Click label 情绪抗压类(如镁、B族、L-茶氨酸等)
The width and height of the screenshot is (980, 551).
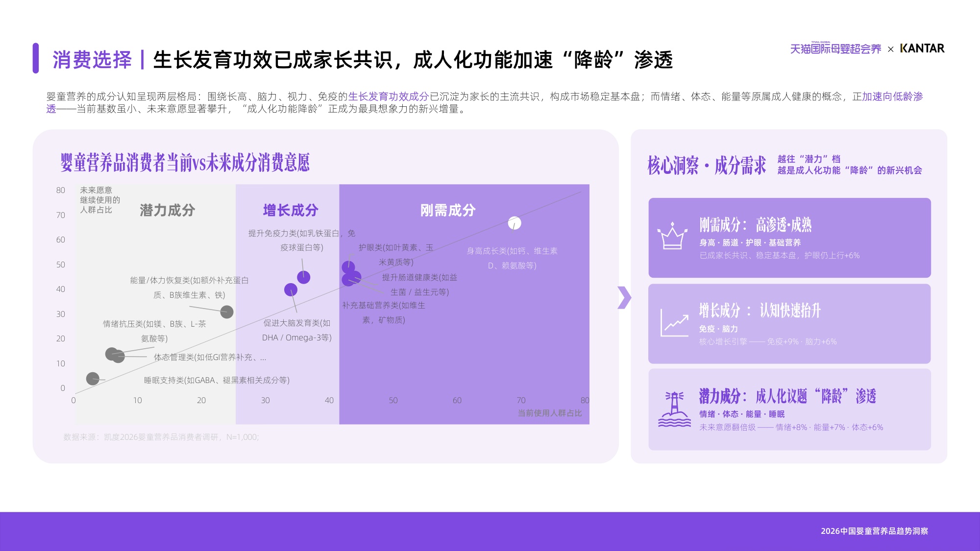click(x=154, y=331)
